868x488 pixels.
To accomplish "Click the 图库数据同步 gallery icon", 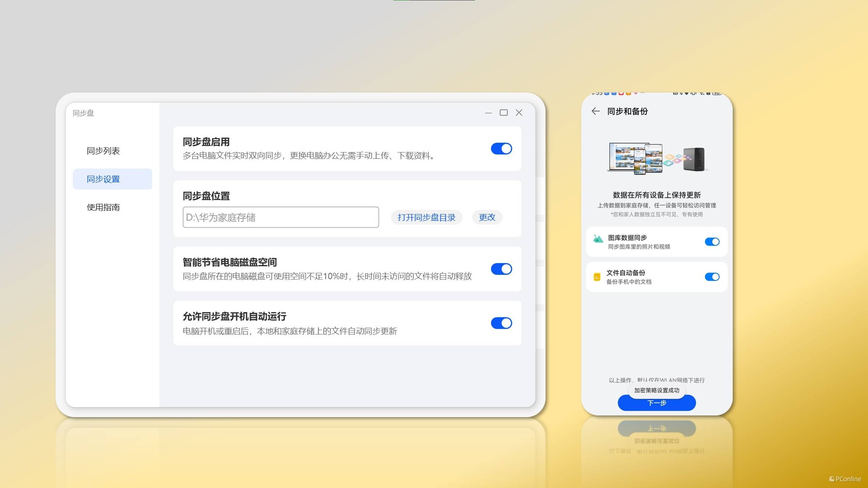I will [x=598, y=239].
